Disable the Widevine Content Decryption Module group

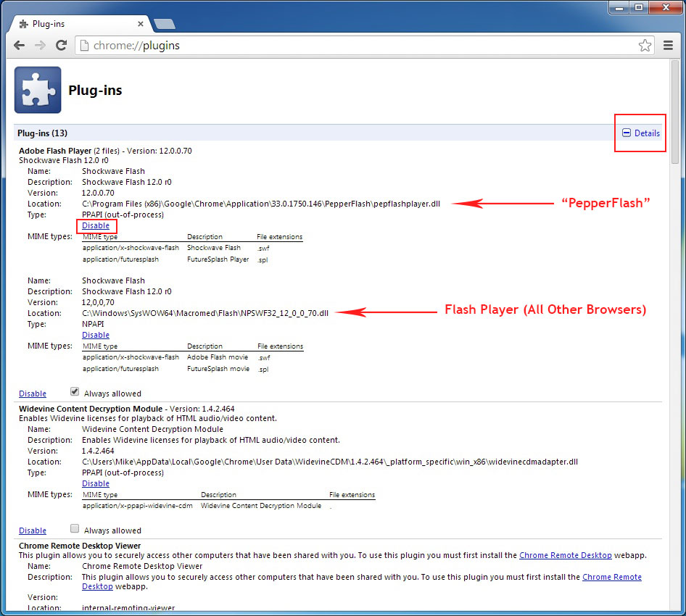coord(33,530)
